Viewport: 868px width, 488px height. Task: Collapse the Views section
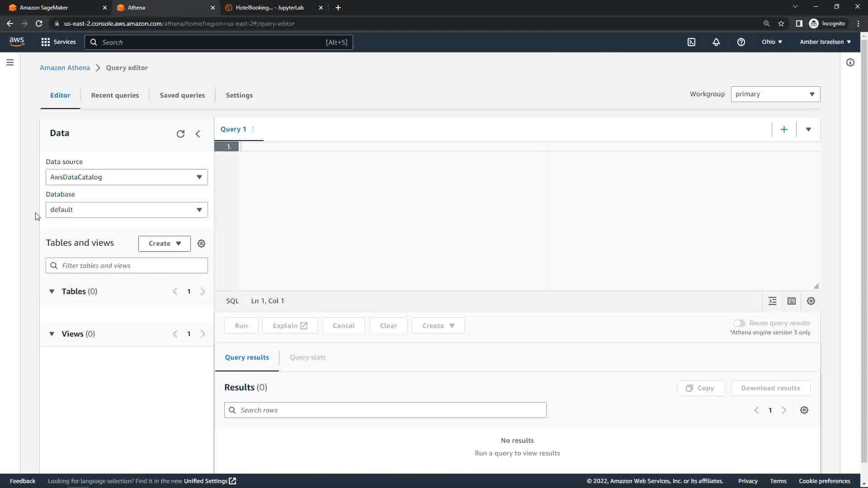(52, 334)
